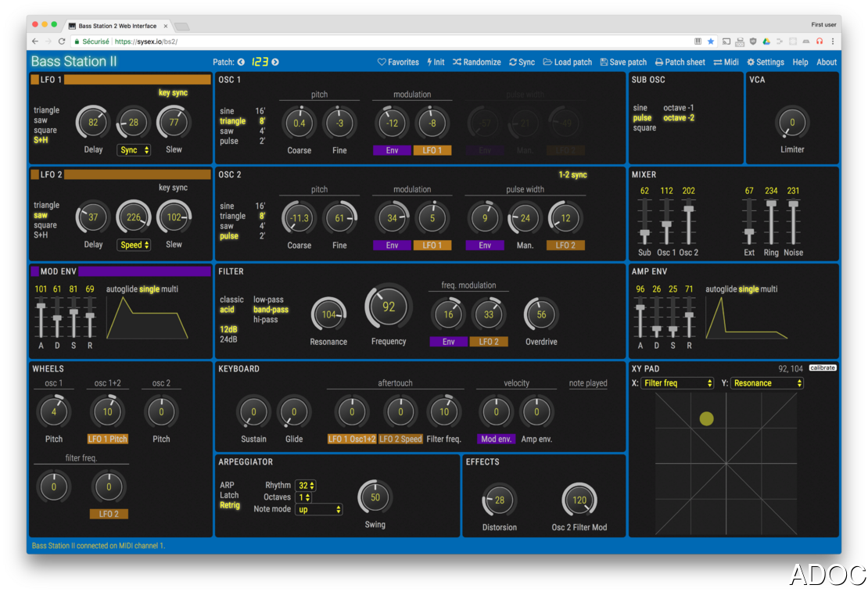This screenshot has height=592, width=868.
Task: Click the calibrate button in XY Pad
Action: tap(822, 368)
